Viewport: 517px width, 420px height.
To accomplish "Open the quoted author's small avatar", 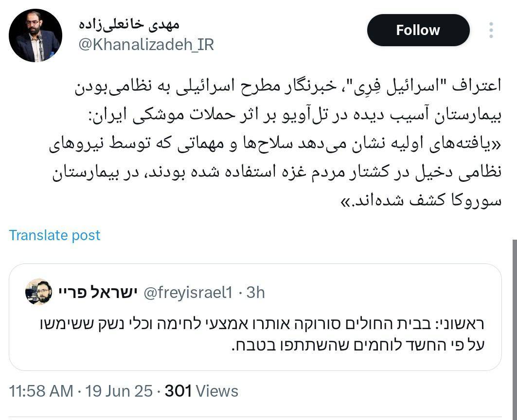I will (x=38, y=292).
